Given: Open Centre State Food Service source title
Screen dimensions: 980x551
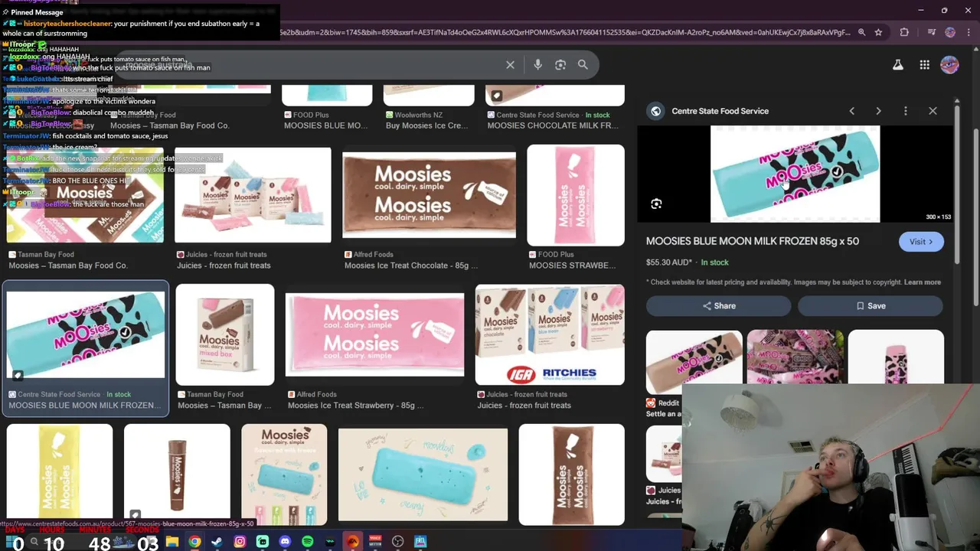Looking at the screenshot, I should point(720,111).
